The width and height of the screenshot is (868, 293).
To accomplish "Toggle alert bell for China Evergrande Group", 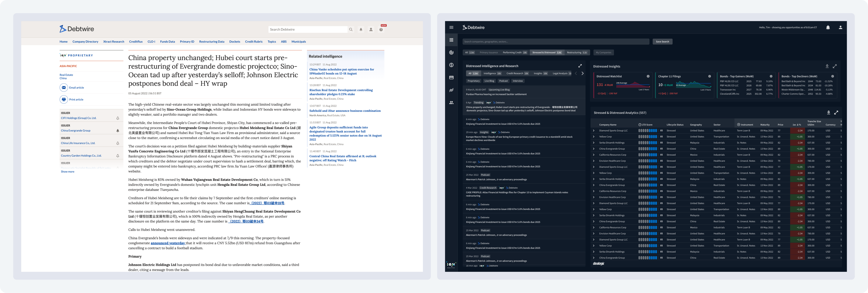I will coord(118,130).
